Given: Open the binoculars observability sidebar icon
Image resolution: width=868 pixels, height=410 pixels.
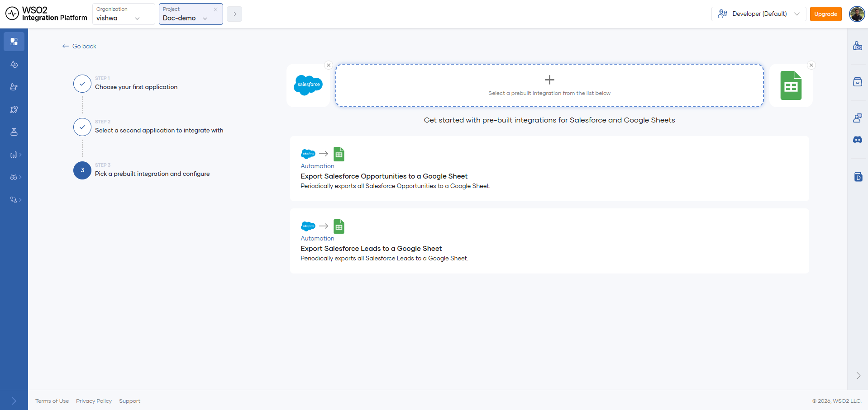Looking at the screenshot, I should pyautogui.click(x=14, y=177).
